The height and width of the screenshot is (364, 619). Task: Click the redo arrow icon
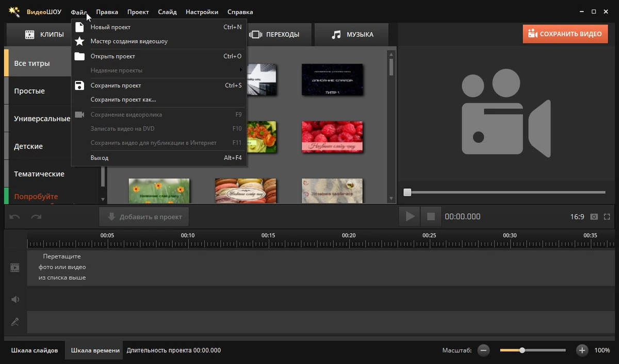(36, 217)
